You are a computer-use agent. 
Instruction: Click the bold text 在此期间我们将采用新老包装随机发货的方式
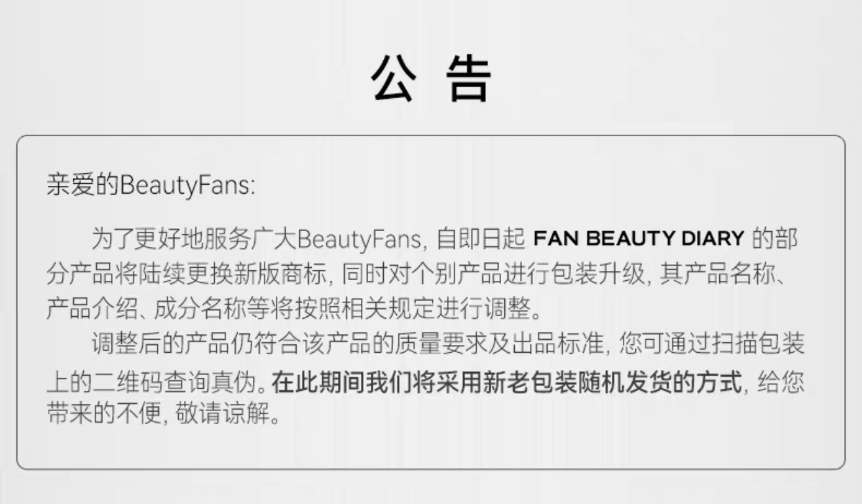tap(508, 381)
